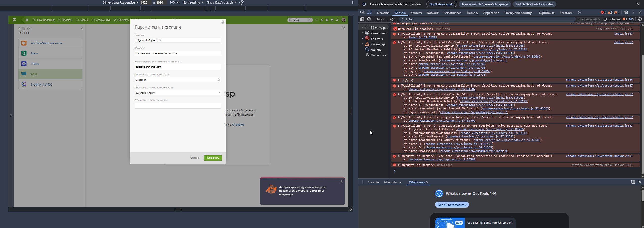Click the 6 Issues counter
The image size is (644, 228).
622,19
